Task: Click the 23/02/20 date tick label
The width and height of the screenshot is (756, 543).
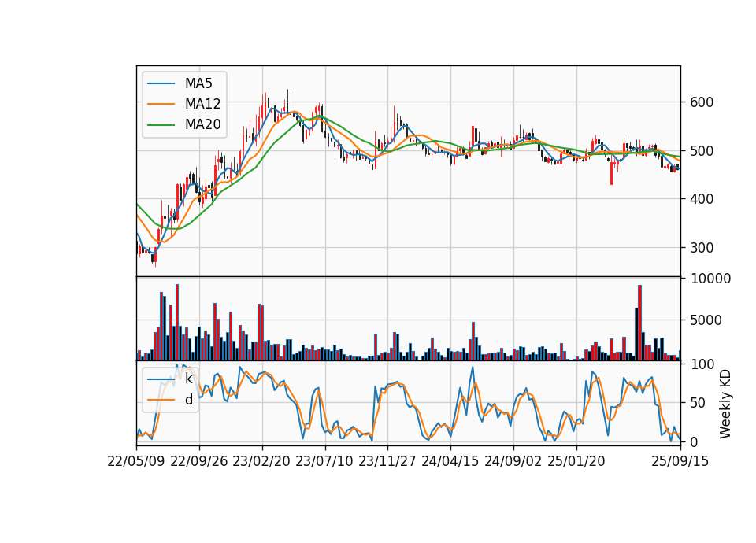Action: coord(261,461)
